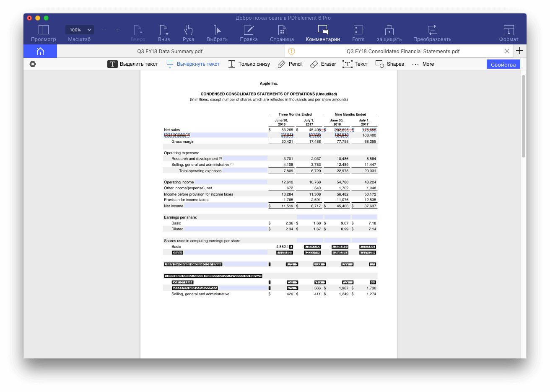Click the Nine Months Ended header

pyautogui.click(x=350, y=114)
